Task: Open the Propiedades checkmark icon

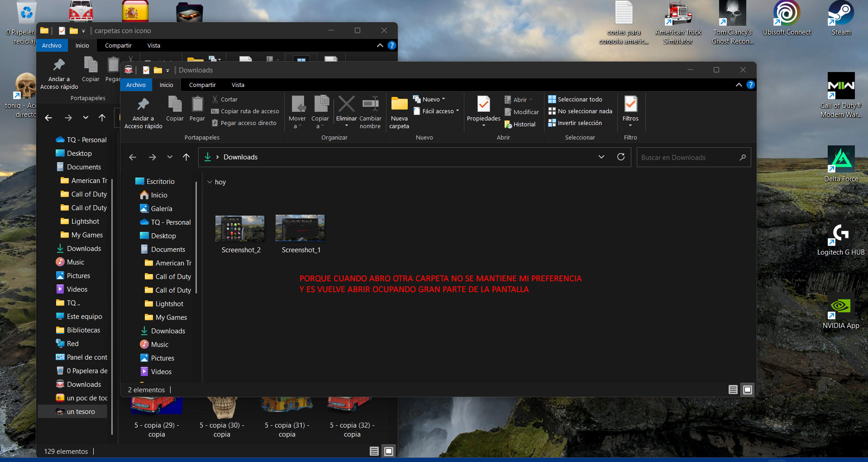Action: click(484, 104)
